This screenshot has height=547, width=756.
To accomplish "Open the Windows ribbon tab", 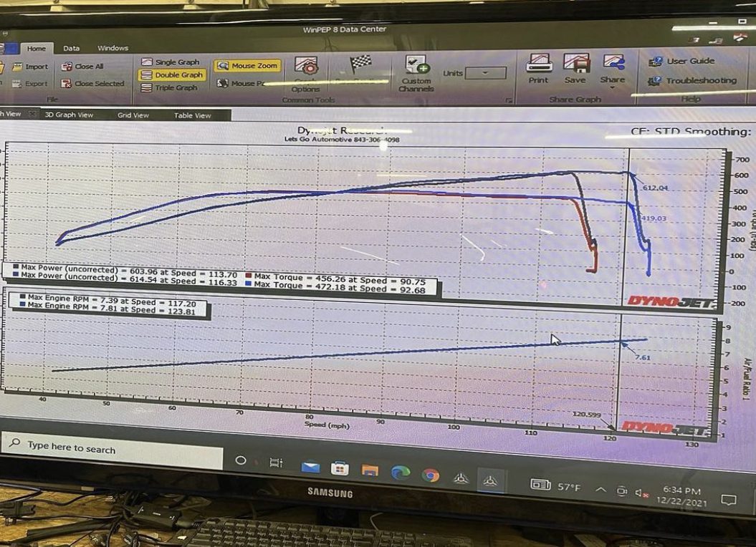I will 113,48.
